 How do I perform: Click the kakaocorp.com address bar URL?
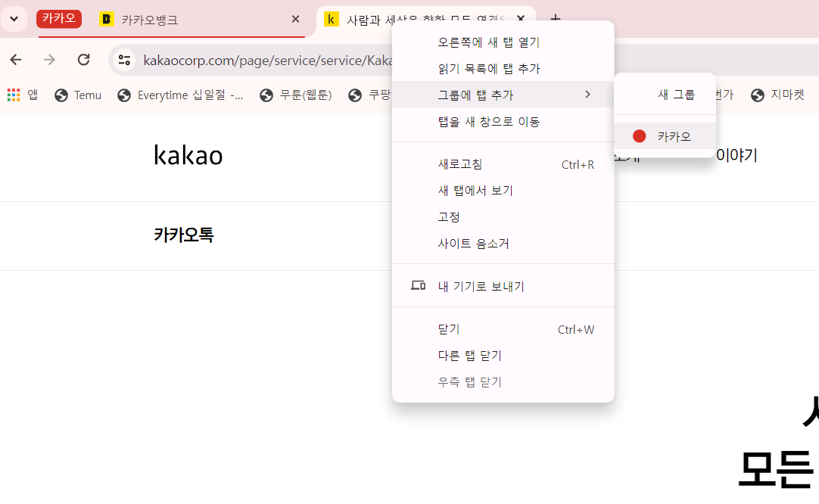pyautogui.click(x=267, y=61)
